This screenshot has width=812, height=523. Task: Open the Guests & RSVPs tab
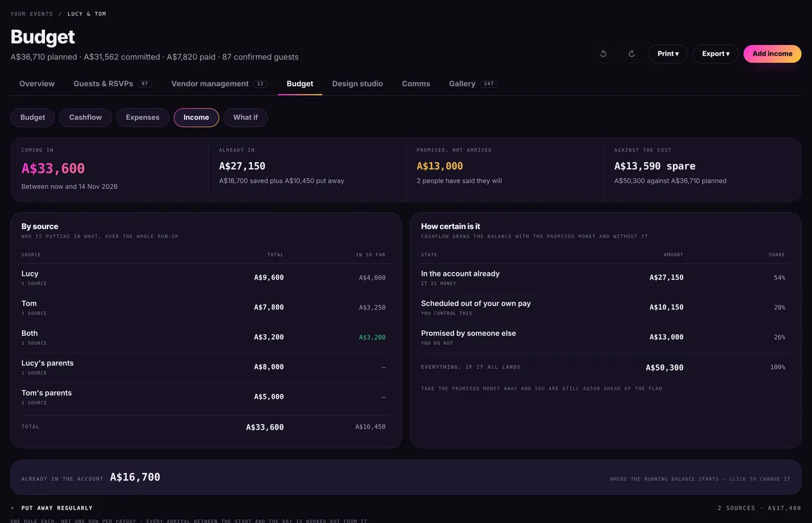point(112,84)
